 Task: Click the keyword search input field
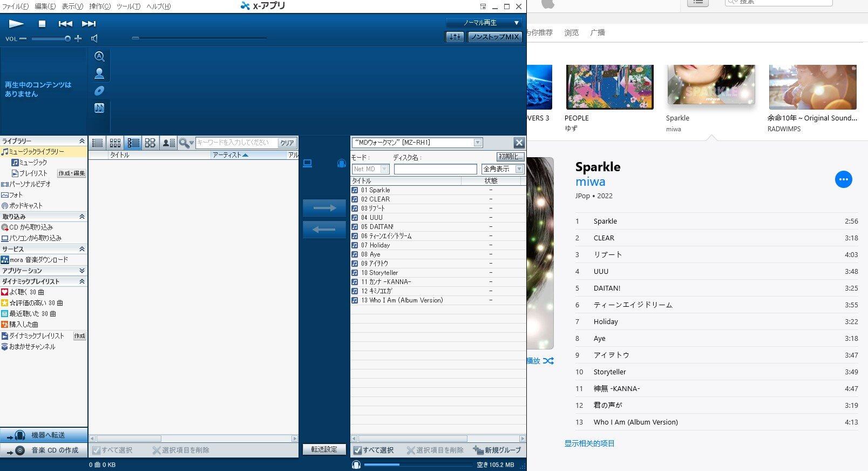click(236, 143)
